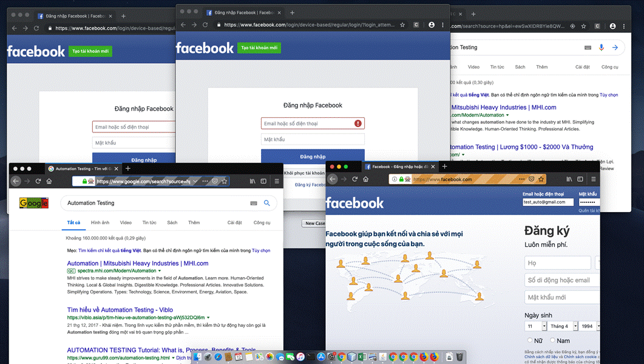Screen dimensions: 644x364
Task: Reload the page in top-left Chrome window
Action: click(36, 28)
